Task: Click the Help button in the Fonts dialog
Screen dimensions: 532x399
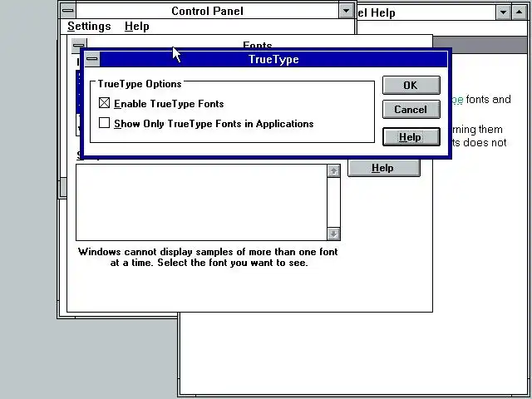Action: (384, 168)
